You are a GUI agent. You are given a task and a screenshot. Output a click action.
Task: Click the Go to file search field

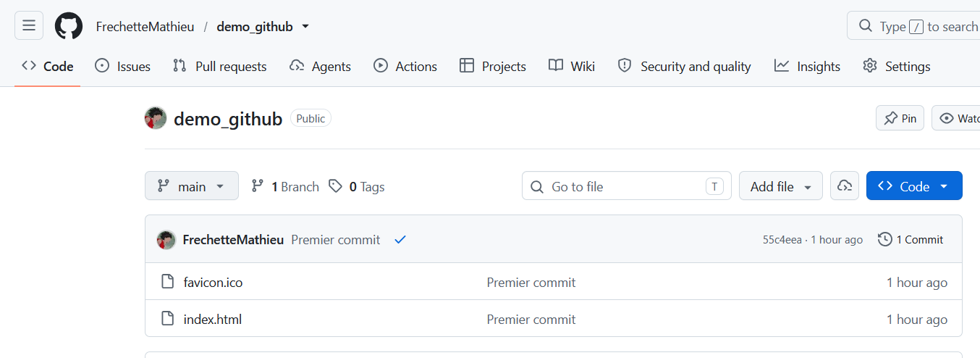tap(627, 186)
